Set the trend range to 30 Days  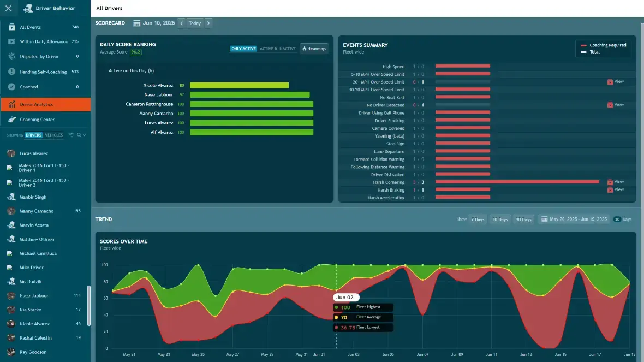pyautogui.click(x=500, y=219)
